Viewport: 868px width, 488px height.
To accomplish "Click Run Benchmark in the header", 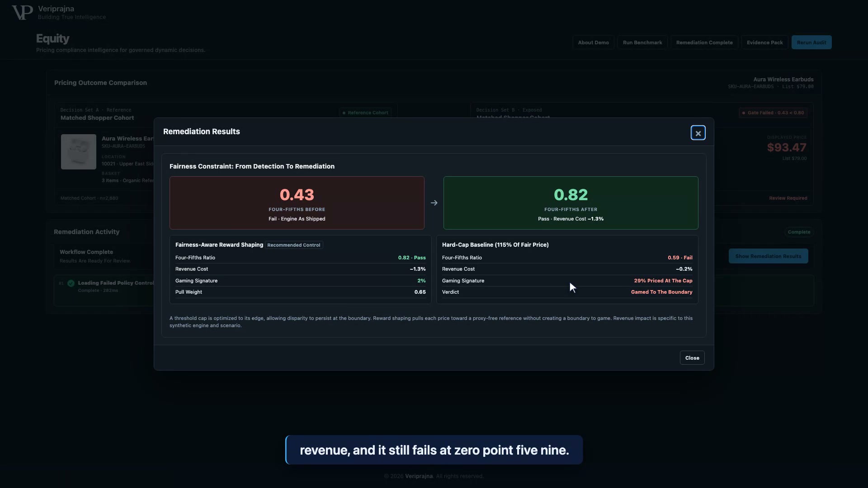I will [642, 42].
